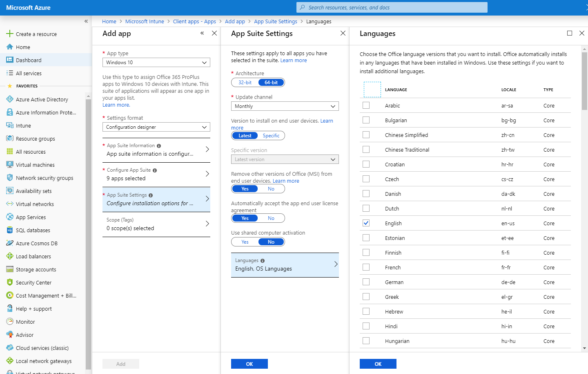Select 32-bit architecture option

pyautogui.click(x=245, y=83)
